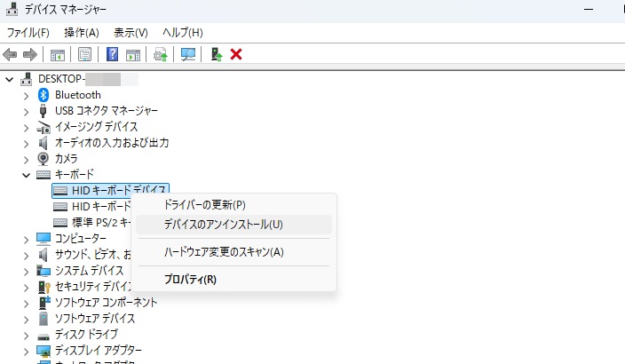Screen dimensions: 625x364
Task: Open the 操作(A) menu
Action: [x=82, y=33]
